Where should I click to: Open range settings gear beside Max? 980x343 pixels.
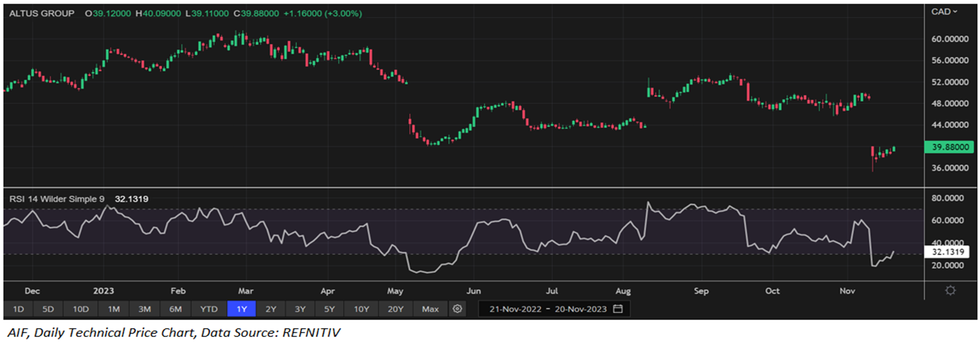[458, 309]
